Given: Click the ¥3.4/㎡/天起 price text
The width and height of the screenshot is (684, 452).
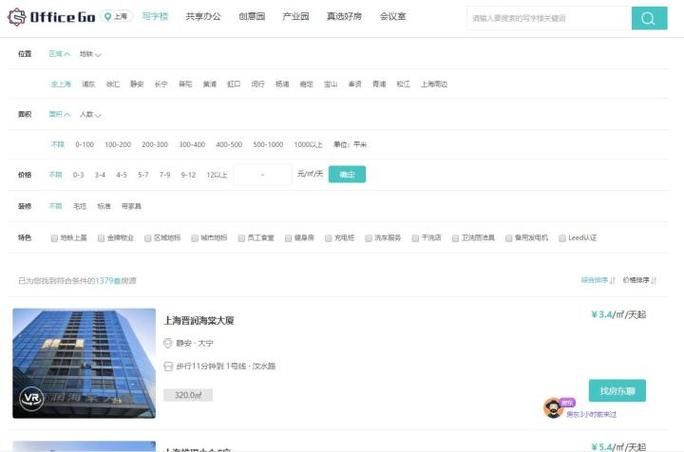Looking at the screenshot, I should tap(619, 315).
